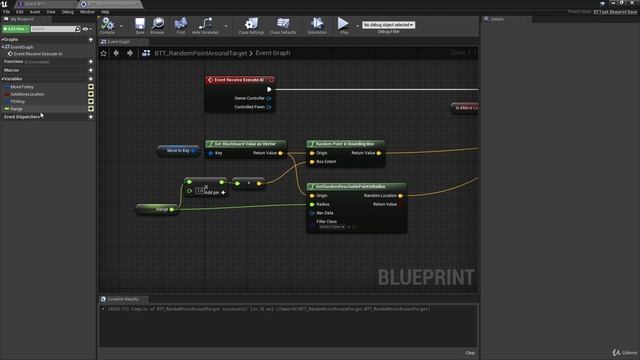This screenshot has height=360, width=640.
Task: Open the File menu
Action: click(7, 12)
